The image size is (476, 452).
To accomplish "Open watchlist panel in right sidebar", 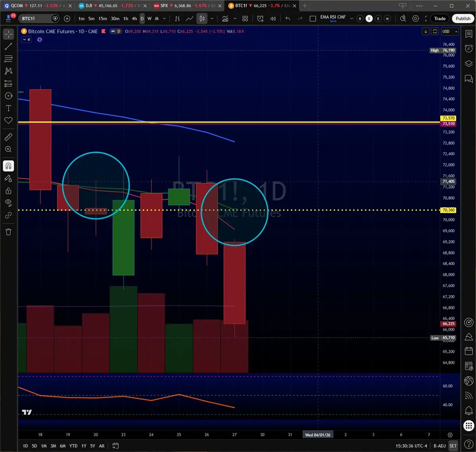I will click(468, 35).
